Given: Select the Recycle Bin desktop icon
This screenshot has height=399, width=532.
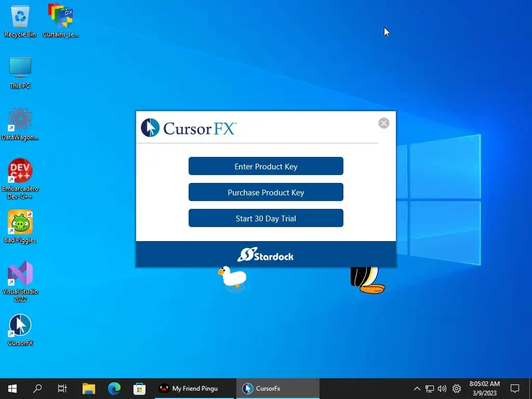Looking at the screenshot, I should 20,21.
